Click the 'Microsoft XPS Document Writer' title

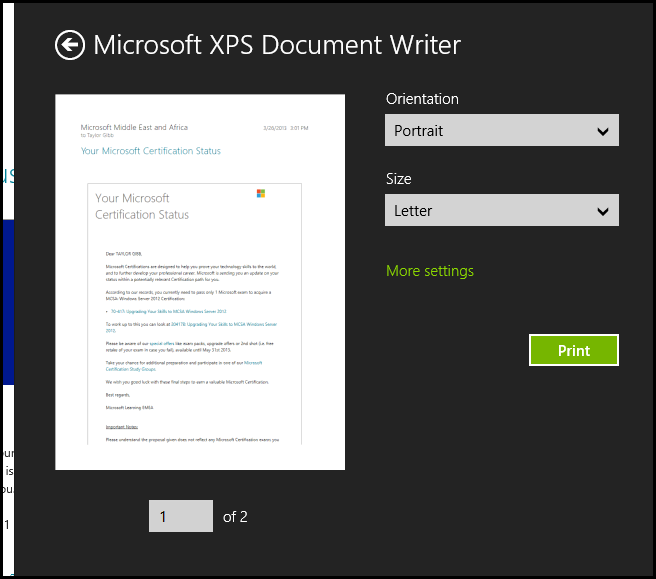pos(277,45)
